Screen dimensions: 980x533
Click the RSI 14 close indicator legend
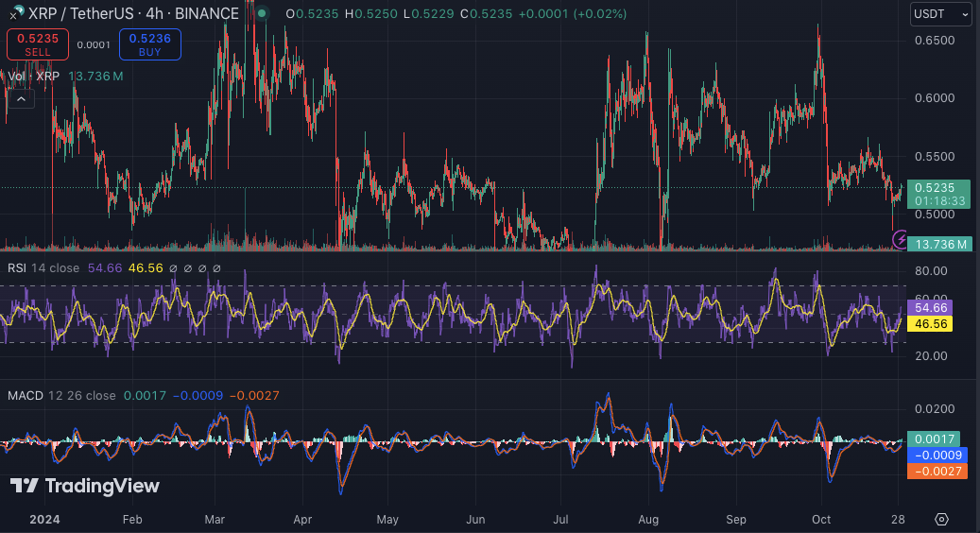click(43, 268)
